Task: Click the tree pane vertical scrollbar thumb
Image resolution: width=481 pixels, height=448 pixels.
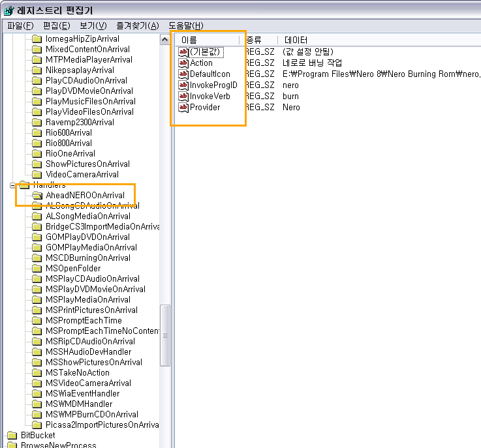Action: (x=164, y=335)
